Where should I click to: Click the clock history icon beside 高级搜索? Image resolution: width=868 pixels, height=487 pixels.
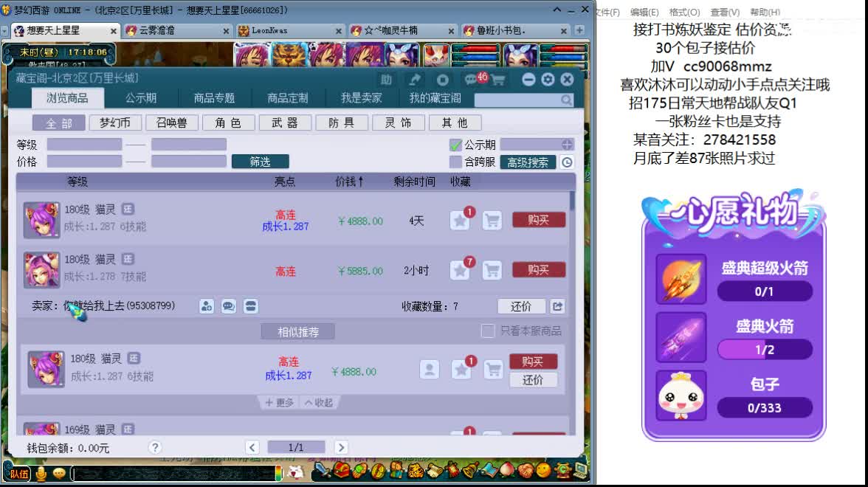(565, 162)
